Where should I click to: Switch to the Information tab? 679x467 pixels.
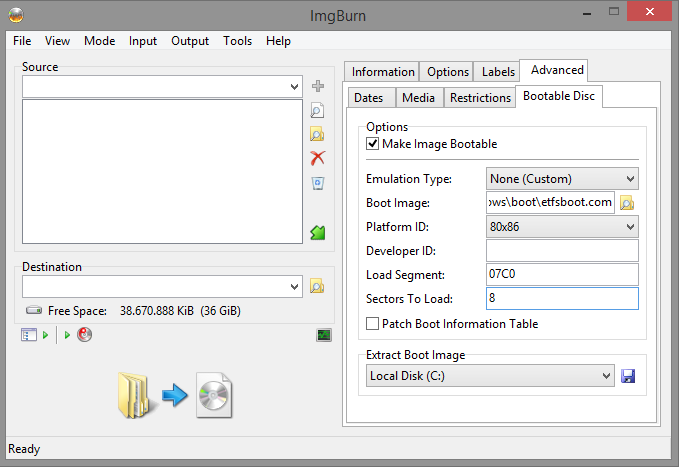pos(382,71)
